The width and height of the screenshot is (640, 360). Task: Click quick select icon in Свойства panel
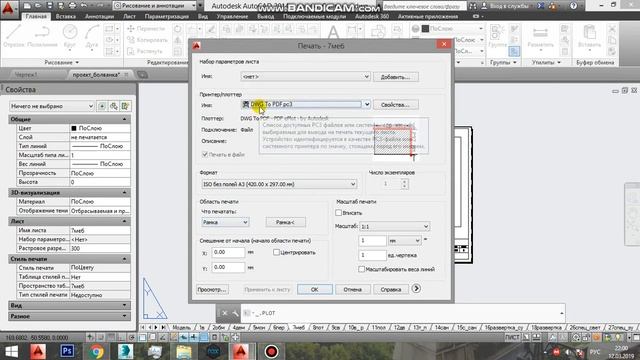pos(125,106)
